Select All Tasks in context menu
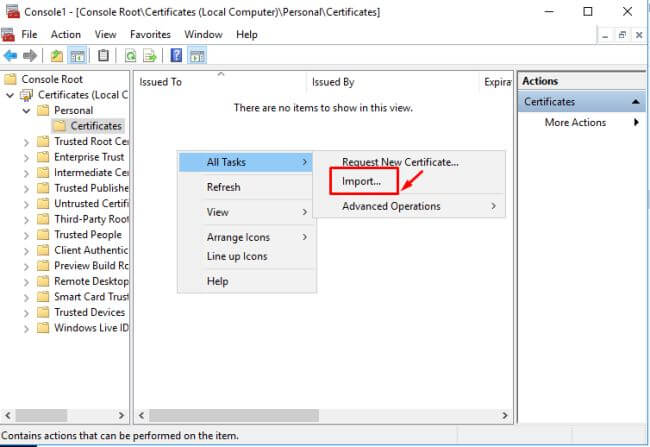Image resolution: width=650 pixels, height=447 pixels. point(246,162)
